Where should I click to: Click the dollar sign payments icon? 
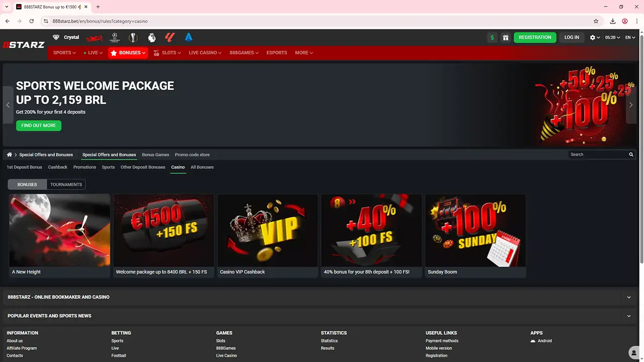[x=492, y=37]
